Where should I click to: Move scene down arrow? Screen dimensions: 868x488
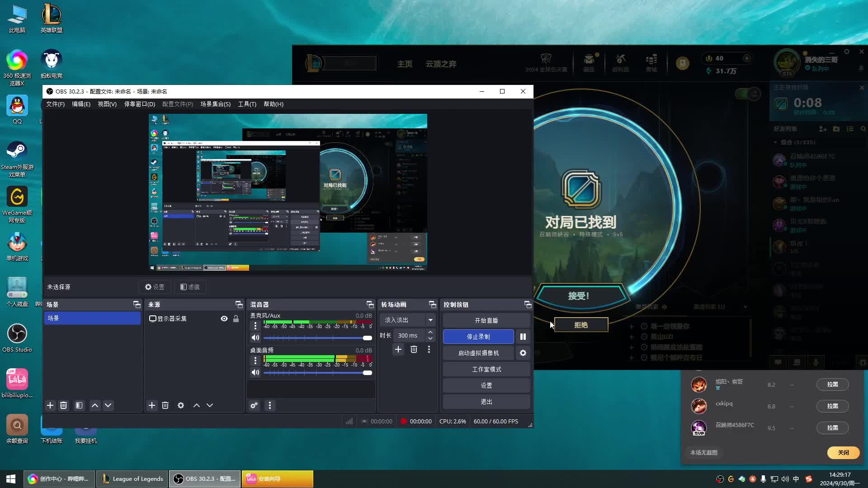tap(108, 405)
